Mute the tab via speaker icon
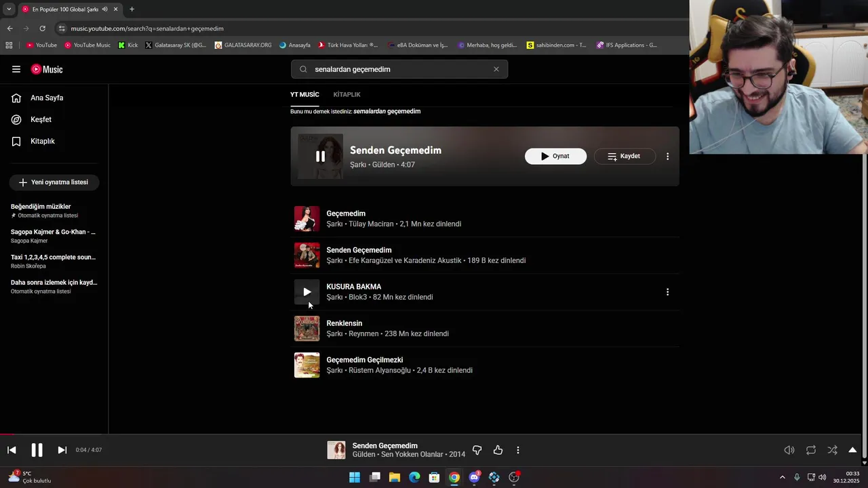 tap(104, 9)
